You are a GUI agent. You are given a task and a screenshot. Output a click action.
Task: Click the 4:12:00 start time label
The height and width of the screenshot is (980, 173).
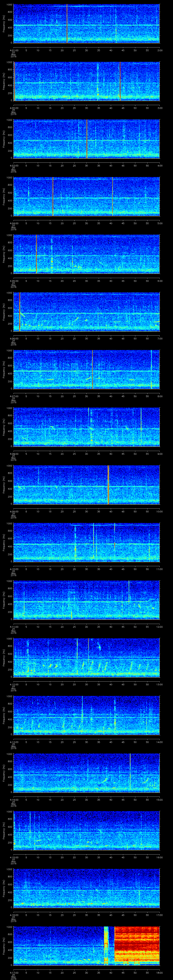point(14,684)
